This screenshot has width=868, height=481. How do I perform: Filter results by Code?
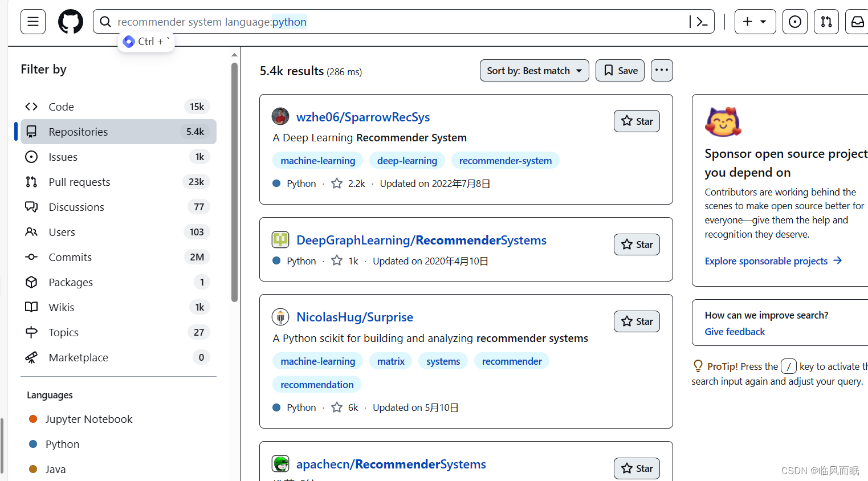[119, 107]
